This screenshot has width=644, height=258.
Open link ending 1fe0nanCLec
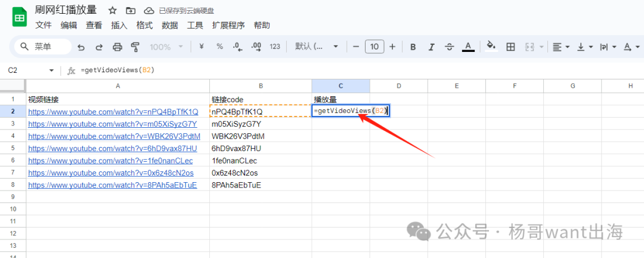pyautogui.click(x=110, y=161)
